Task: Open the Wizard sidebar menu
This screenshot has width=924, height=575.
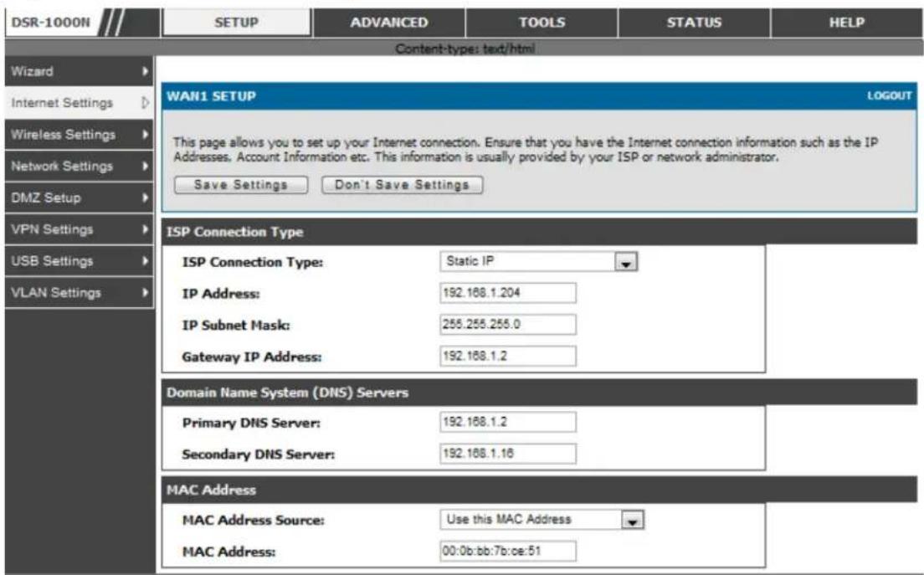Action: pos(79,71)
